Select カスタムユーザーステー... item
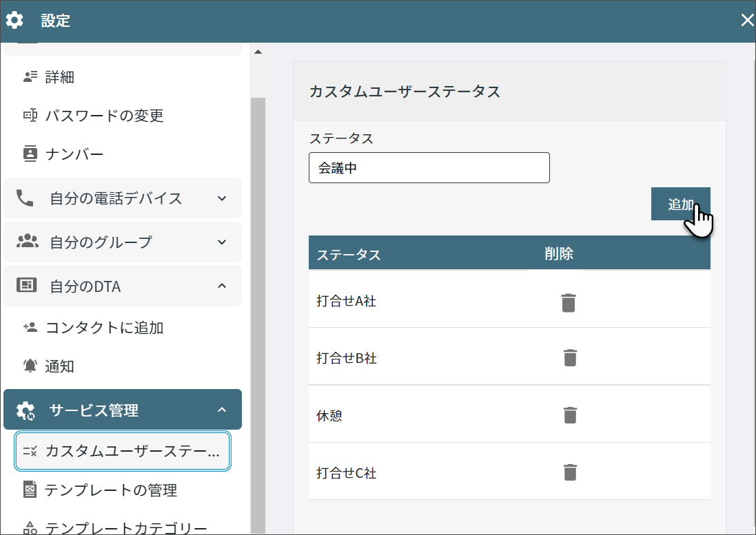The height and width of the screenshot is (535, 756). pyautogui.click(x=123, y=451)
